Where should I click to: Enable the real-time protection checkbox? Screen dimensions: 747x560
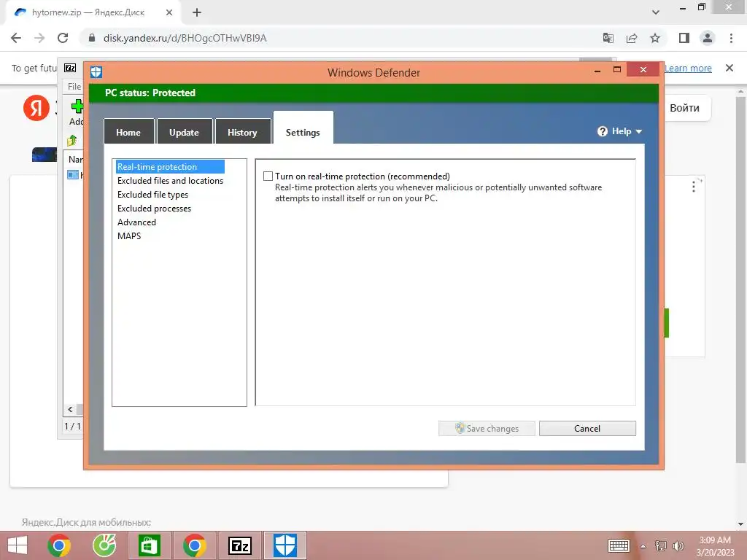[x=268, y=176]
